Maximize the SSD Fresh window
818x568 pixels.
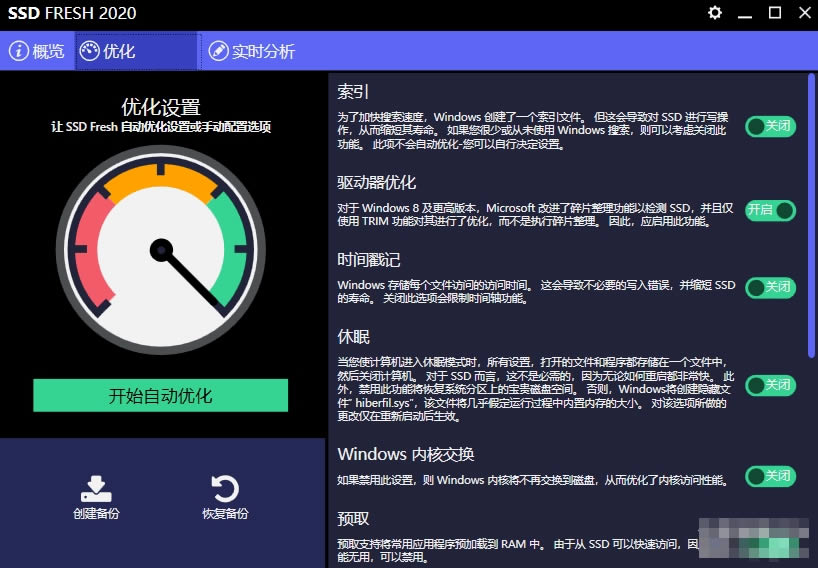[x=775, y=13]
